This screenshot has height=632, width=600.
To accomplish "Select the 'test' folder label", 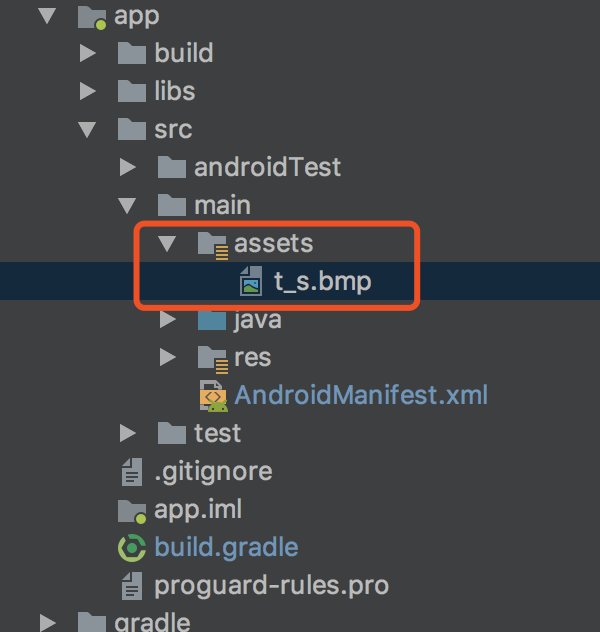I will (x=218, y=433).
